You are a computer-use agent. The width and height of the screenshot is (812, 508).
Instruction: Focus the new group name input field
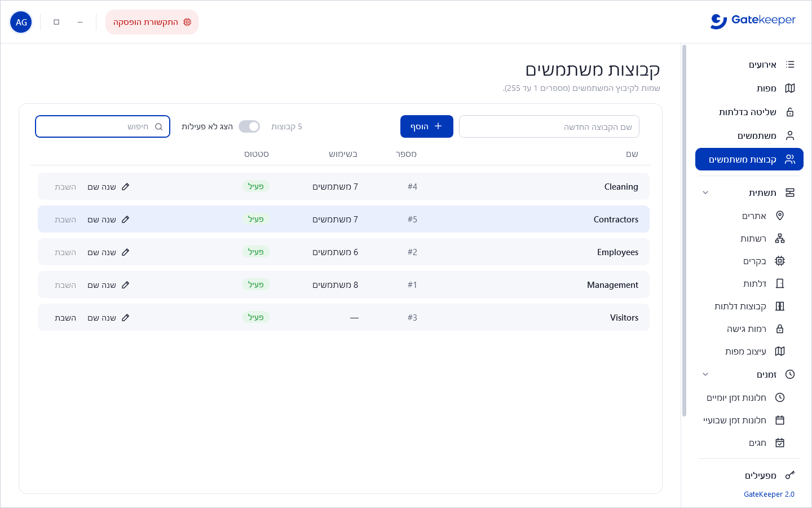549,126
